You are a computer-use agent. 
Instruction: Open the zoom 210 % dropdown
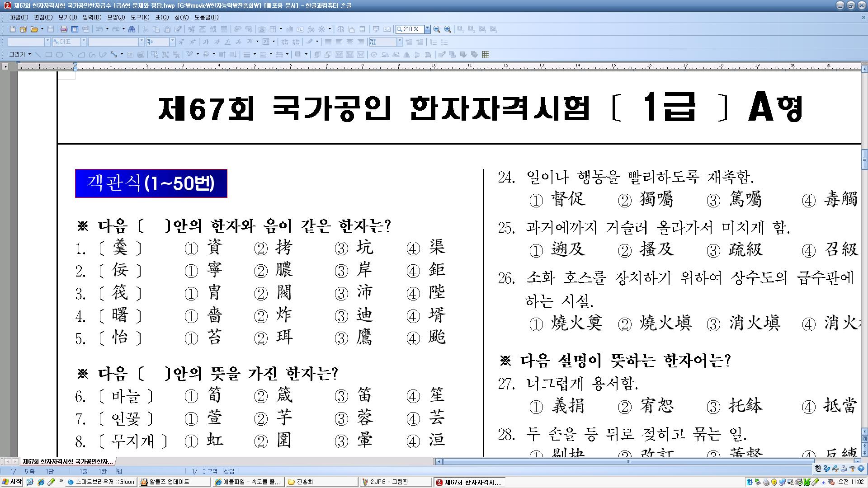[x=427, y=29]
